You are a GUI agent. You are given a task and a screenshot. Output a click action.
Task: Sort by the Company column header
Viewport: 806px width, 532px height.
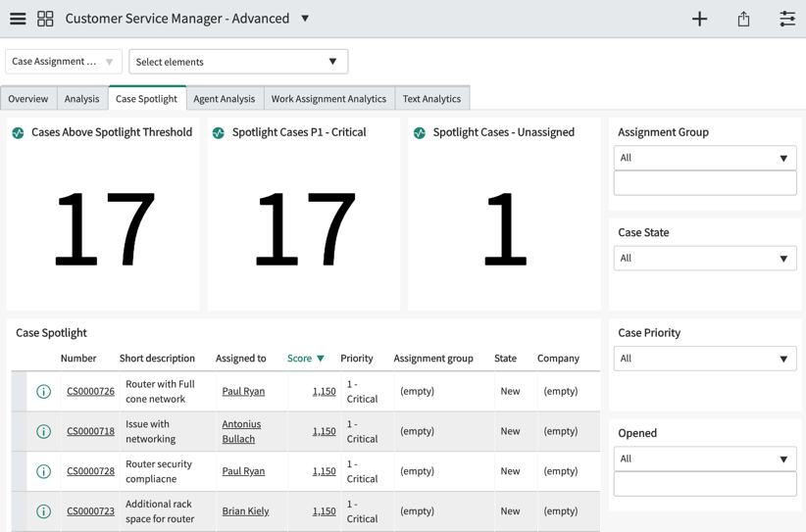558,359
